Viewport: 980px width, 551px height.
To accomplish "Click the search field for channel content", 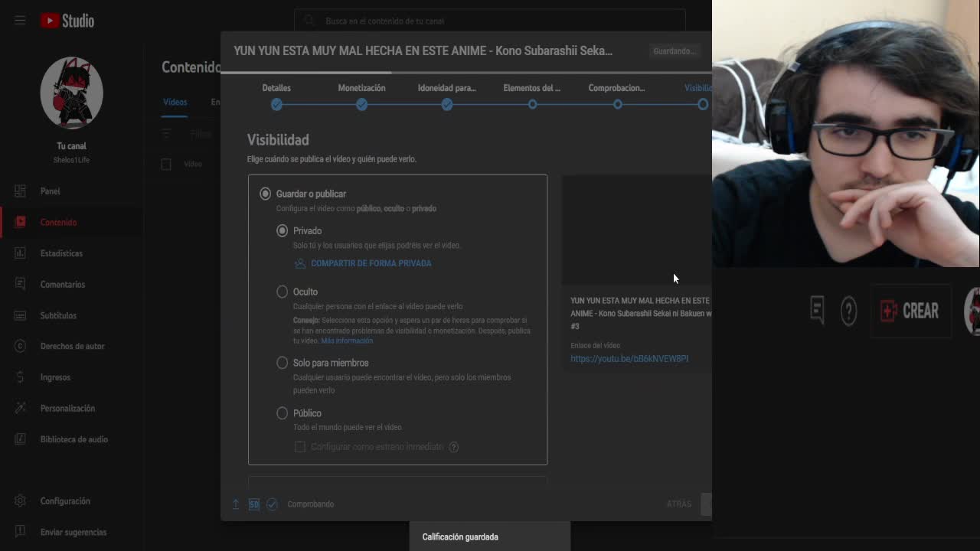I will click(490, 21).
